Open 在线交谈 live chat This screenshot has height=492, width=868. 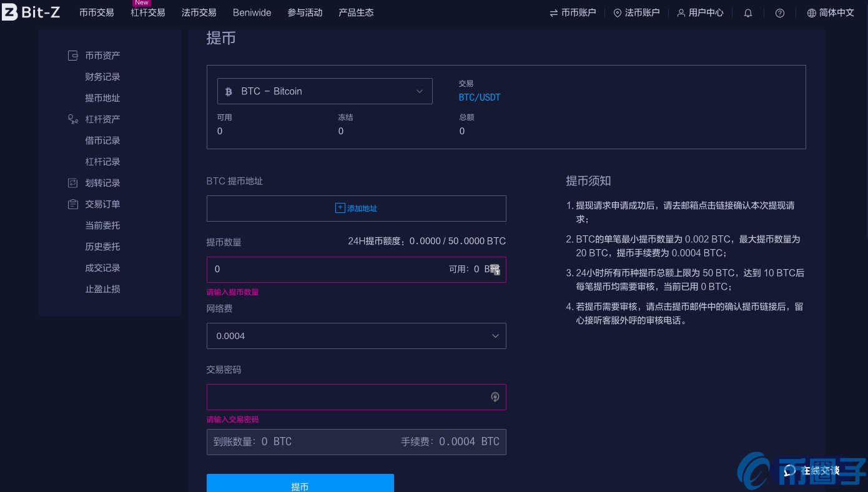click(x=812, y=470)
